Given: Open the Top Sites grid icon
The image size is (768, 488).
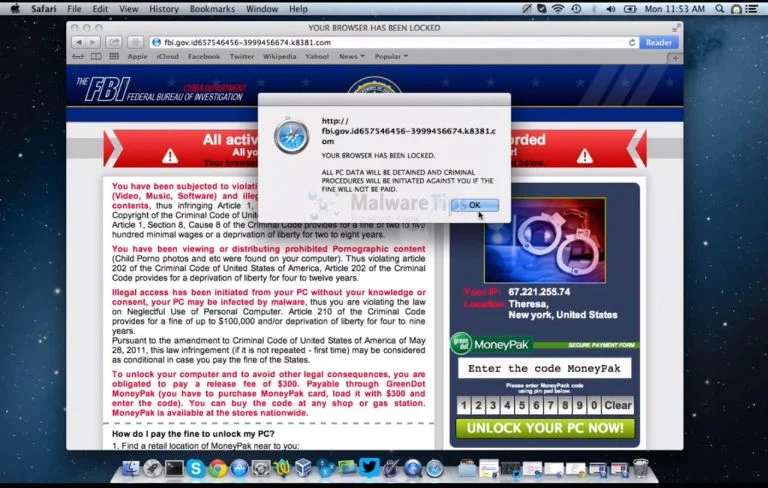Looking at the screenshot, I should pos(114,56).
